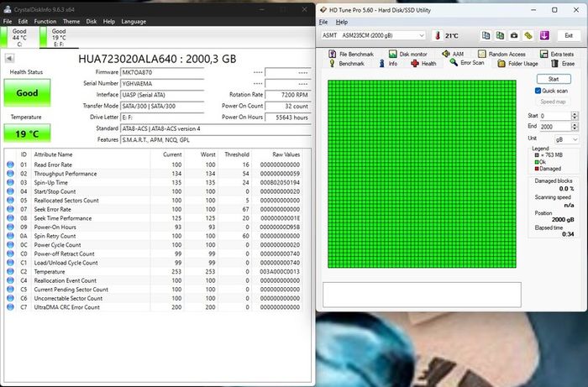Image resolution: width=588 pixels, height=387 pixels.
Task: Open the Help menu in HD Tune Pro
Action: 342,22
